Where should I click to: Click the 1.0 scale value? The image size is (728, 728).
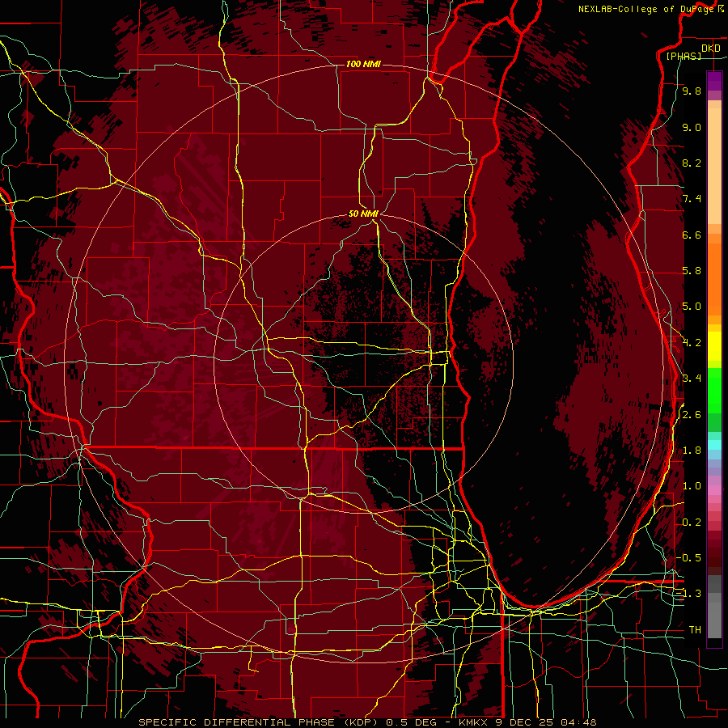click(692, 486)
